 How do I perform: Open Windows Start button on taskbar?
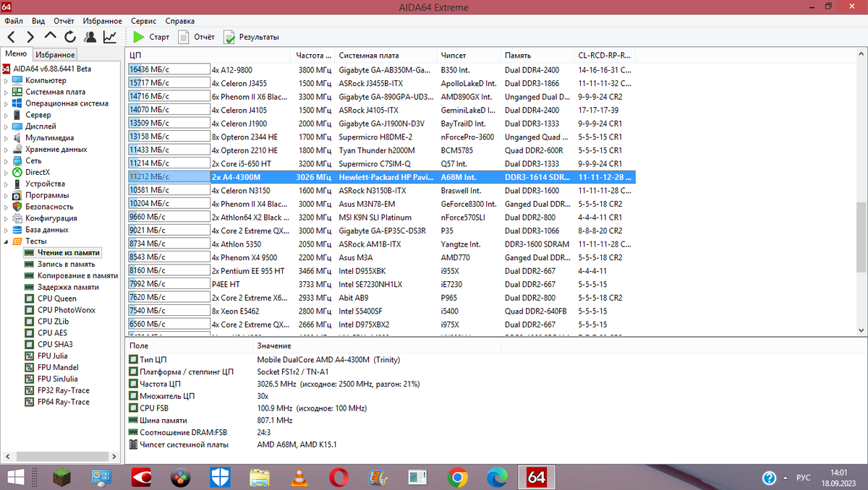(x=15, y=478)
